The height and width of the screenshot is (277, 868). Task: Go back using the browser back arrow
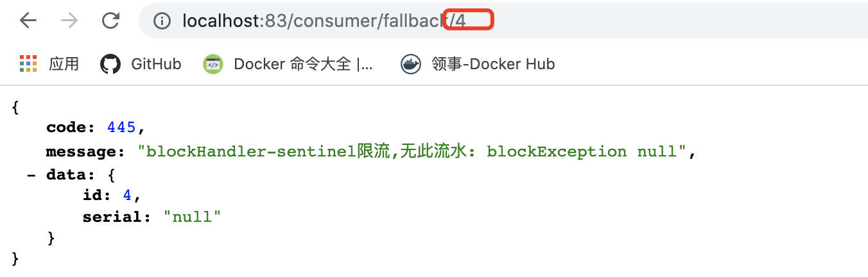pyautogui.click(x=28, y=21)
